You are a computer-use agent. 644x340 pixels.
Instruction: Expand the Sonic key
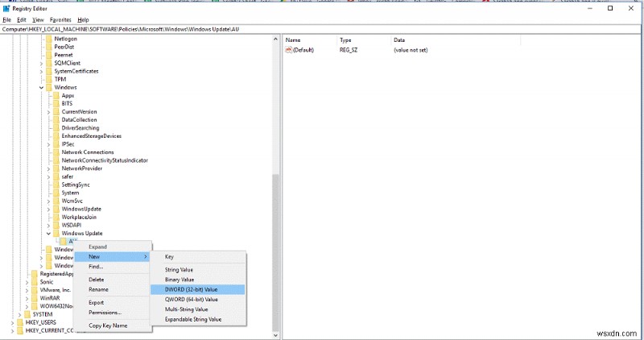pos(27,282)
